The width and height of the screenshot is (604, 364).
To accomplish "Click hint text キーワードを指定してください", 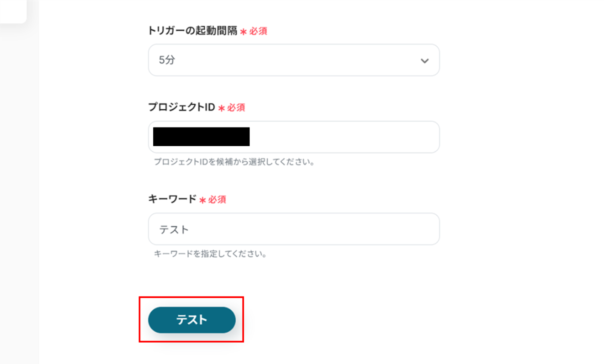I will 210,254.
